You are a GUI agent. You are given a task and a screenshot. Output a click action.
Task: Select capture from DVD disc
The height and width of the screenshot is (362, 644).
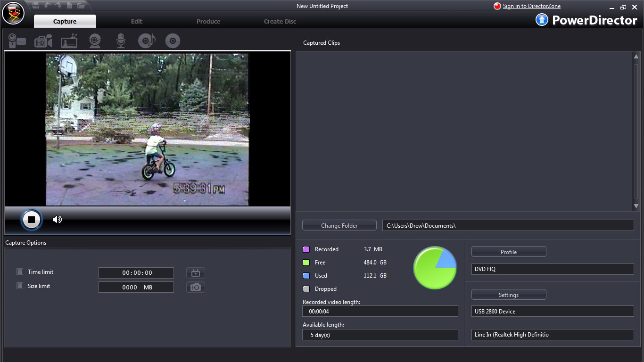pos(173,41)
